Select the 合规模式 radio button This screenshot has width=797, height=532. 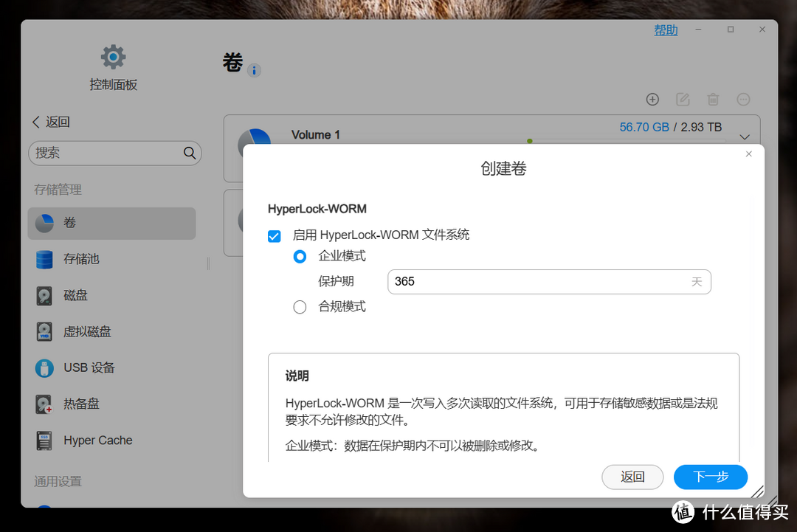coord(300,306)
